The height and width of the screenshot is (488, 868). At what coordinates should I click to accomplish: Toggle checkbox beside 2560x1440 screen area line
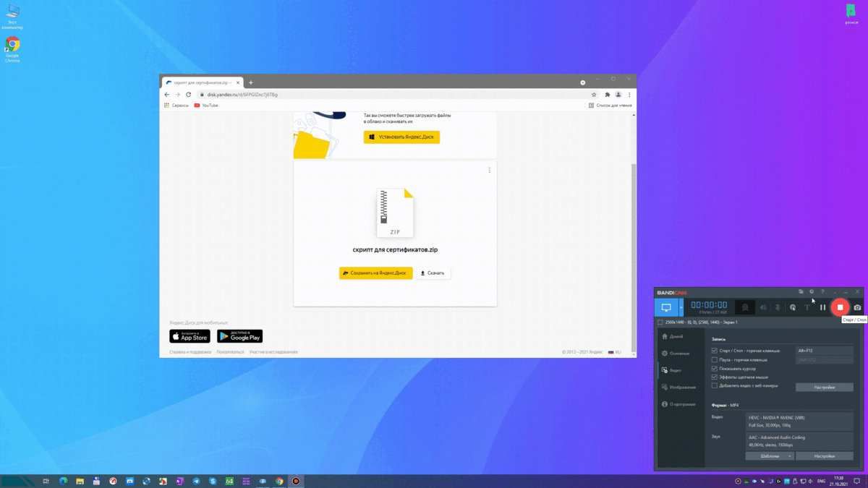click(x=660, y=322)
